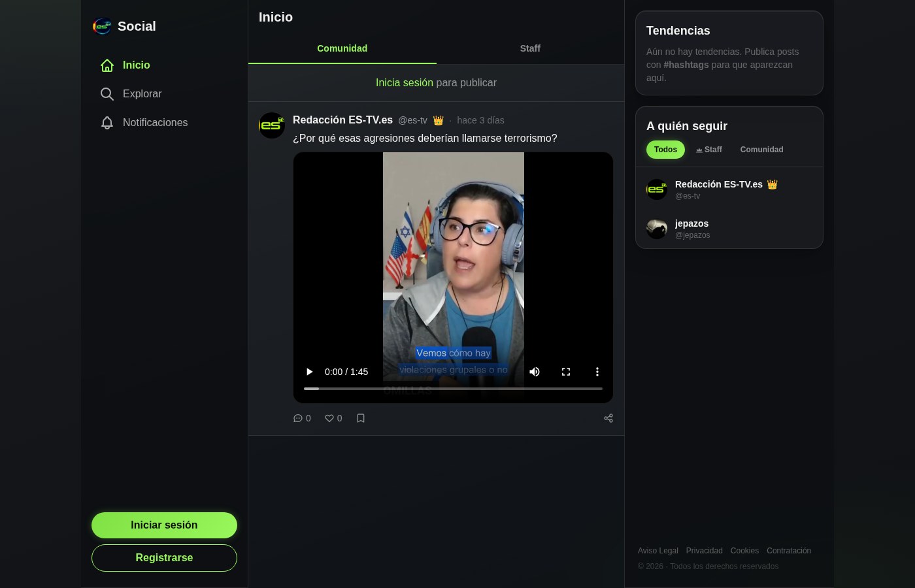Click the jepazos avatar in suggestions
The height and width of the screenshot is (588, 915).
tap(657, 229)
